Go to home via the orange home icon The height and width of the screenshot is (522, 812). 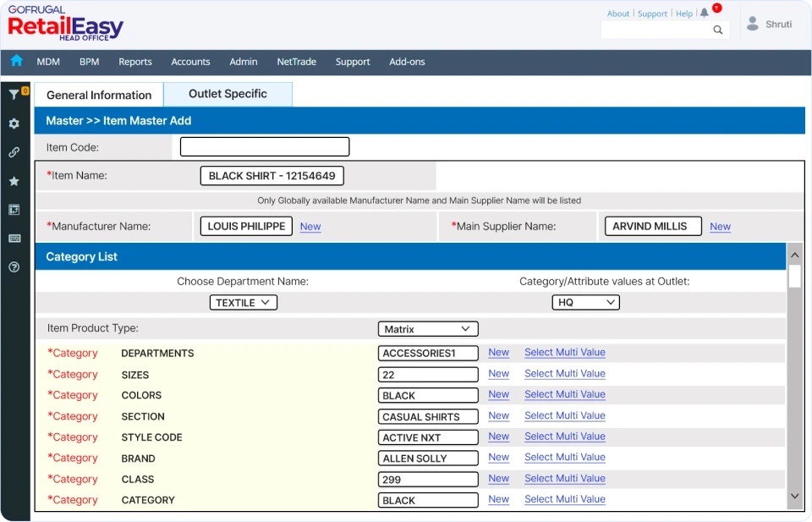[x=15, y=61]
